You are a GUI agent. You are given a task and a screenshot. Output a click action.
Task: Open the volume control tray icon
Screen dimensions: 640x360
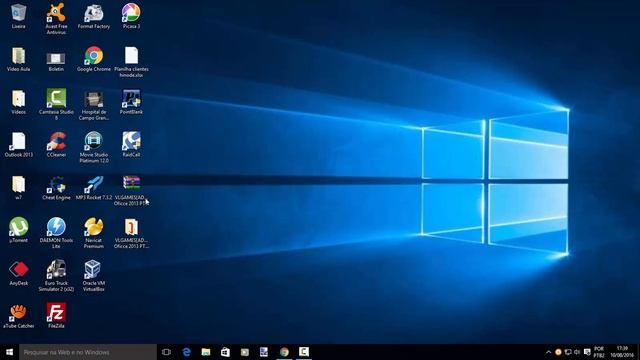coord(577,352)
